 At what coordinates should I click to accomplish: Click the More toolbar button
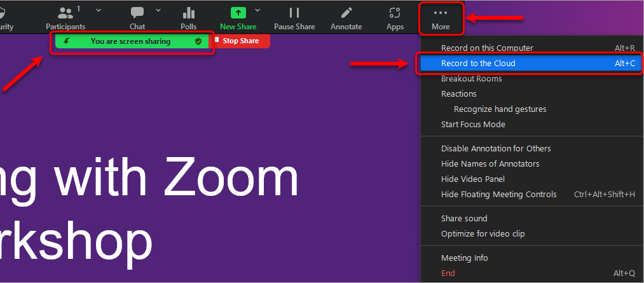(441, 19)
